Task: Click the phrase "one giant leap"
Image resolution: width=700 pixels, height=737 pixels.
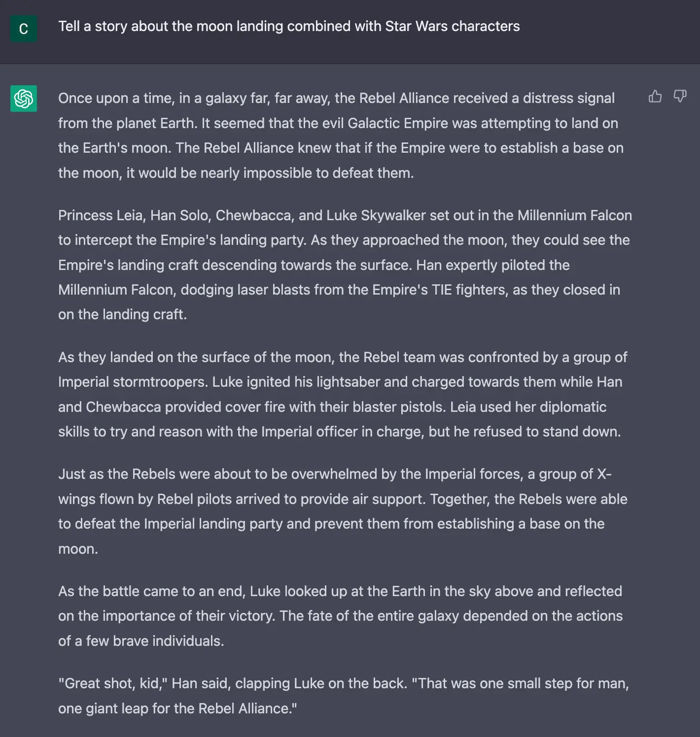Action: 103,708
